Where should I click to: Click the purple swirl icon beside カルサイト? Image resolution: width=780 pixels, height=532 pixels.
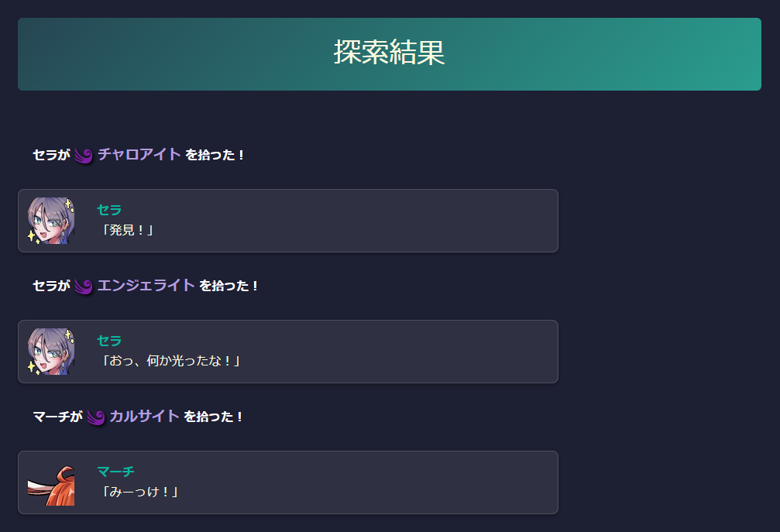point(95,417)
